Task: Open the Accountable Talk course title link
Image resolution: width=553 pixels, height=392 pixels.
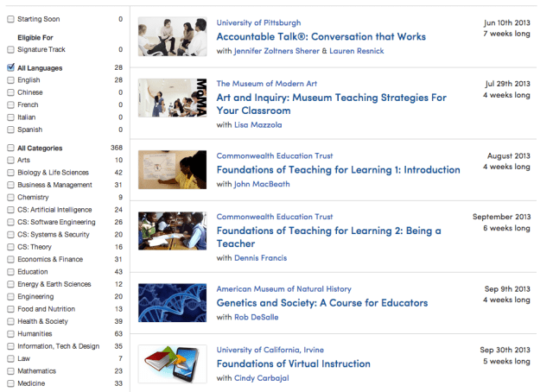Action: 321,37
